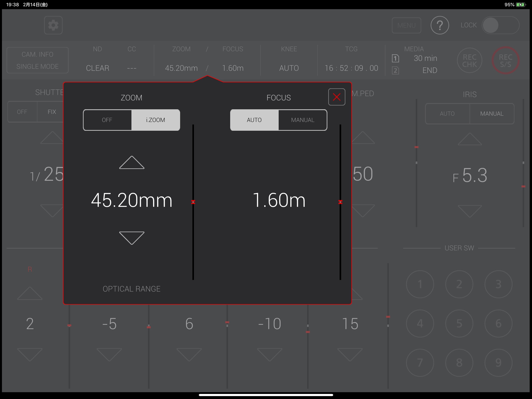Set IRIS mode to MANUAL
Viewport: 532px width, 399px height.
pyautogui.click(x=492, y=114)
